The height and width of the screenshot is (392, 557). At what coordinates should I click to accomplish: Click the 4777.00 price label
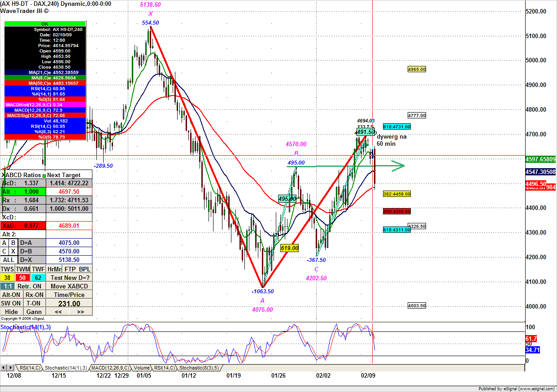click(417, 116)
